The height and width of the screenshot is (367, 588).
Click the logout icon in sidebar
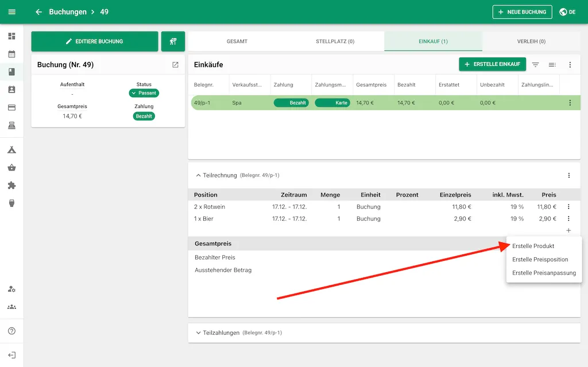pyautogui.click(x=11, y=355)
